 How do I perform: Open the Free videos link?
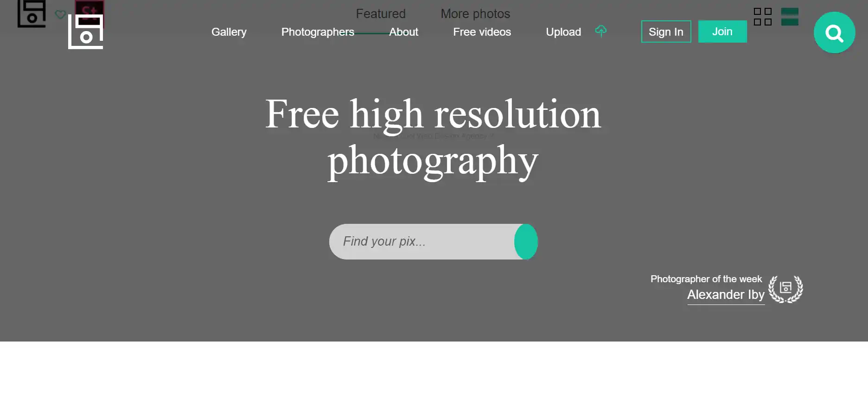point(482,32)
